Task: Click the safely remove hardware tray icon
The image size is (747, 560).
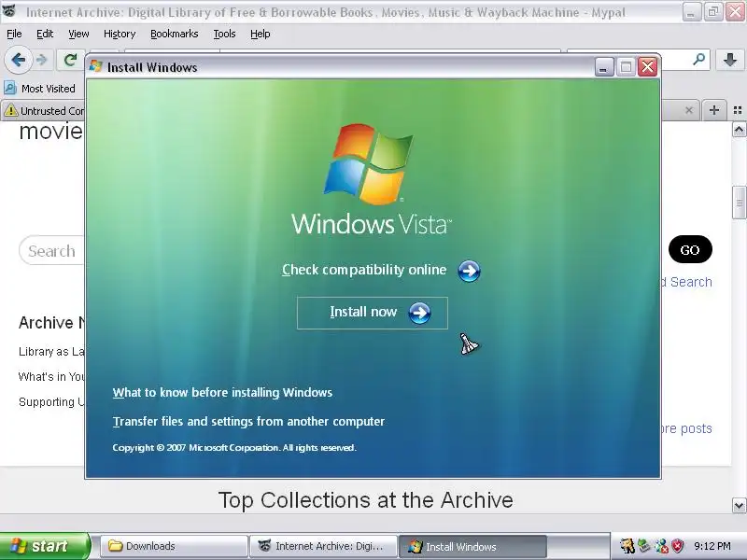Action: (x=644, y=546)
